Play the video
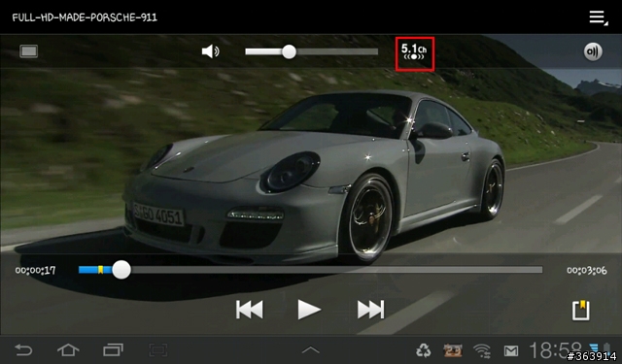This screenshot has width=622, height=364. click(x=309, y=310)
